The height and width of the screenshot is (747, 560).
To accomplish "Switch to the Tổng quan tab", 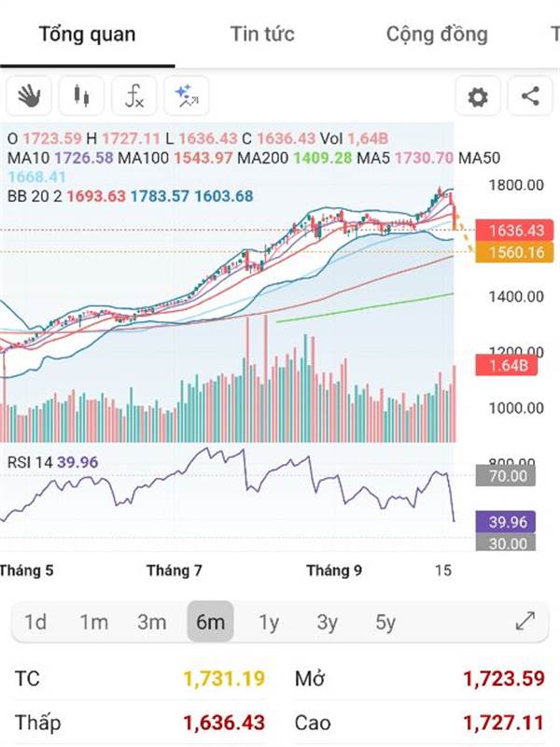I will tap(87, 35).
